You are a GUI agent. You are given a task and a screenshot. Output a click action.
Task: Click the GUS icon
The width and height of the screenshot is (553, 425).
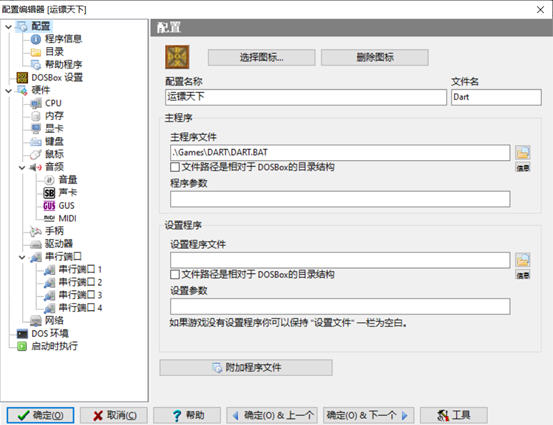tap(49, 206)
